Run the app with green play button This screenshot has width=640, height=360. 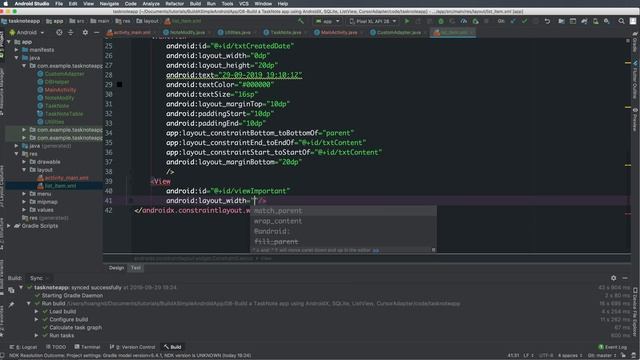coord(407,21)
